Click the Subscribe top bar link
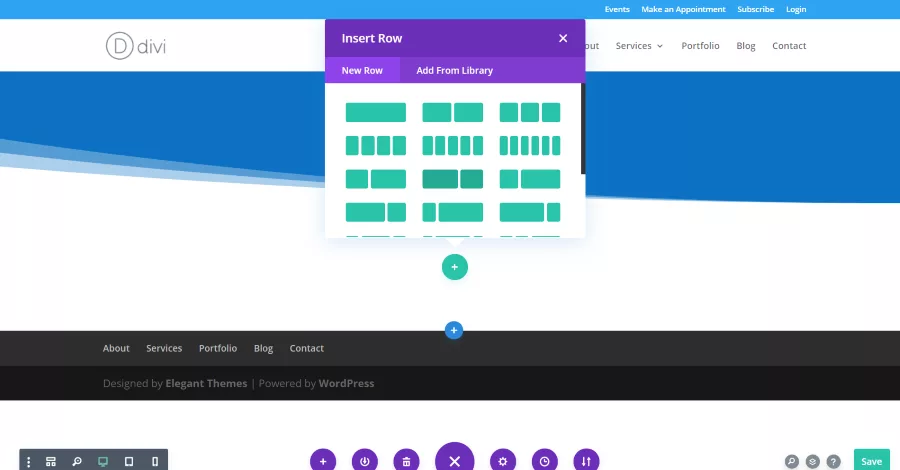Viewport: 900px width, 470px height. tap(755, 9)
